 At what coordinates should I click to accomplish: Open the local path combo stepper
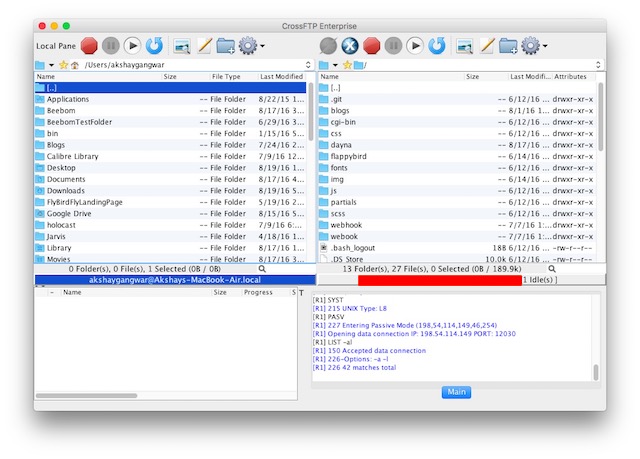pos(308,65)
